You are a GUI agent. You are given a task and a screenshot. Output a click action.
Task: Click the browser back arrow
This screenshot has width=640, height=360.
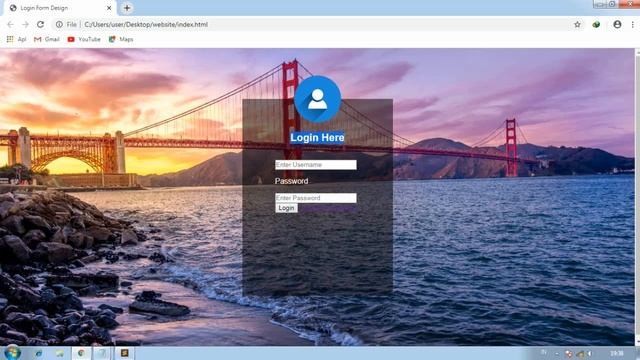11,24
